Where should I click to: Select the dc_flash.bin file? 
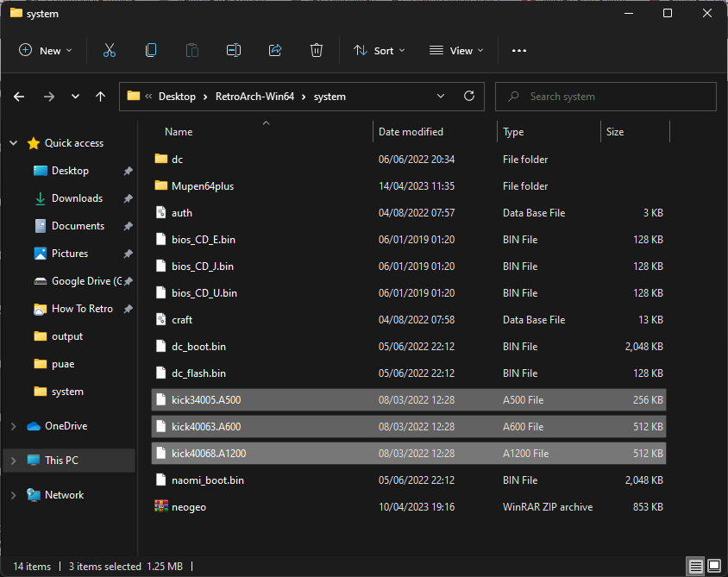pos(409,373)
